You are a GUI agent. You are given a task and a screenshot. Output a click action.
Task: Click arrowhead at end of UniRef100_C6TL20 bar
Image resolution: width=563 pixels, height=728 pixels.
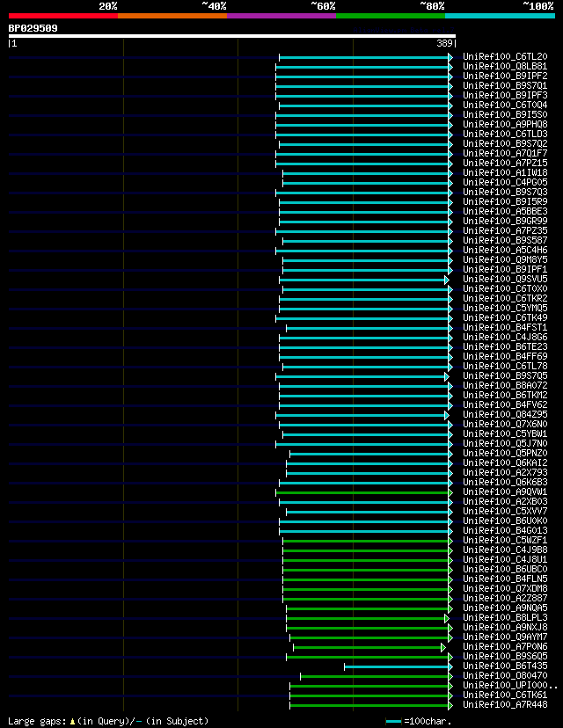450,57
